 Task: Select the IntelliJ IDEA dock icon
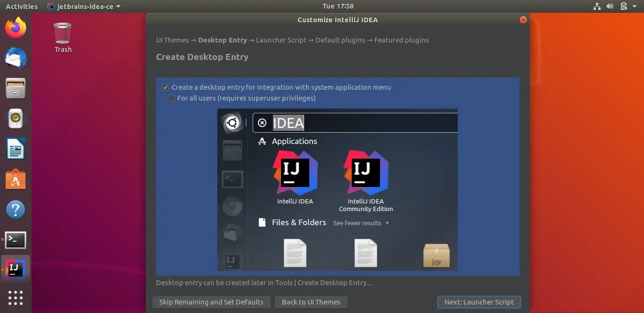point(16,269)
